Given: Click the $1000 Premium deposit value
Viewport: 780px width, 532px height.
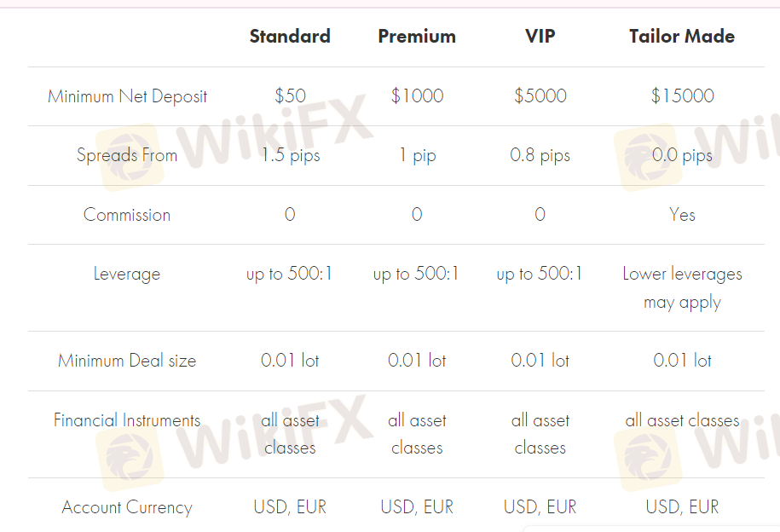Looking at the screenshot, I should [417, 95].
